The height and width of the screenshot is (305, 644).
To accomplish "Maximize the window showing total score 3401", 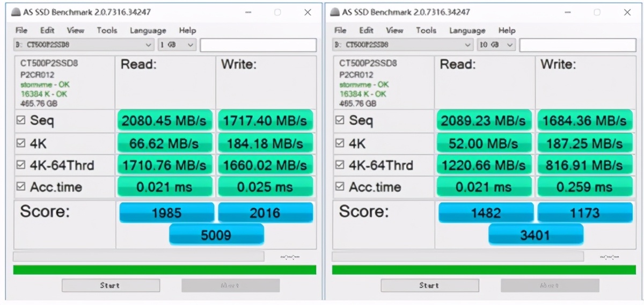I will click(597, 12).
